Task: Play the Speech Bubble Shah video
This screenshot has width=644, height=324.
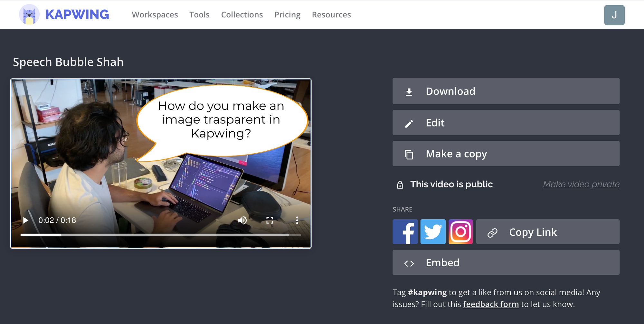Action: (26, 220)
